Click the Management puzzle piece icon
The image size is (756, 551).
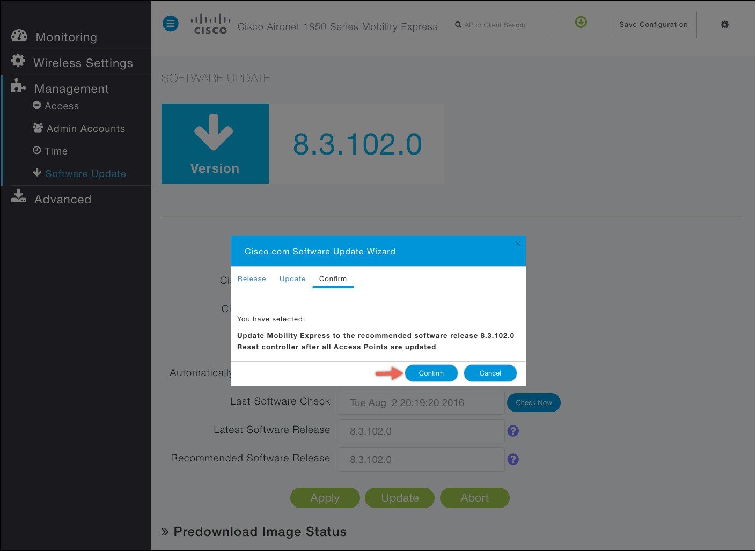click(18, 86)
